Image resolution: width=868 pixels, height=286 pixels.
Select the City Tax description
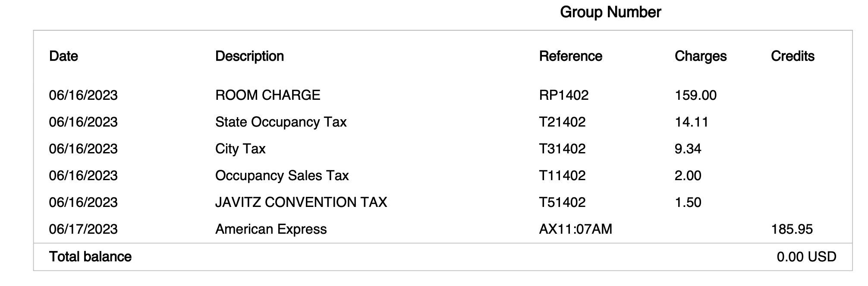tap(240, 149)
